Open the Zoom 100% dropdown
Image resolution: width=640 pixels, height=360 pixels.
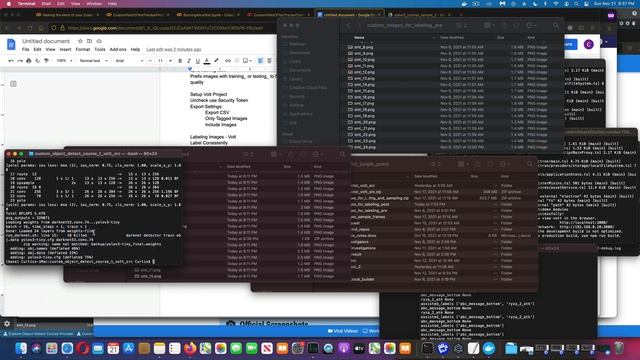coord(64,61)
